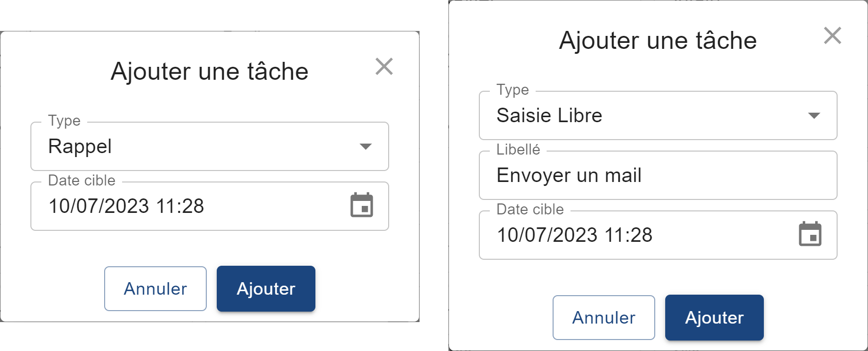Image resolution: width=868 pixels, height=351 pixels.
Task: Click the Rappel value in the Type selector
Action: (80, 147)
